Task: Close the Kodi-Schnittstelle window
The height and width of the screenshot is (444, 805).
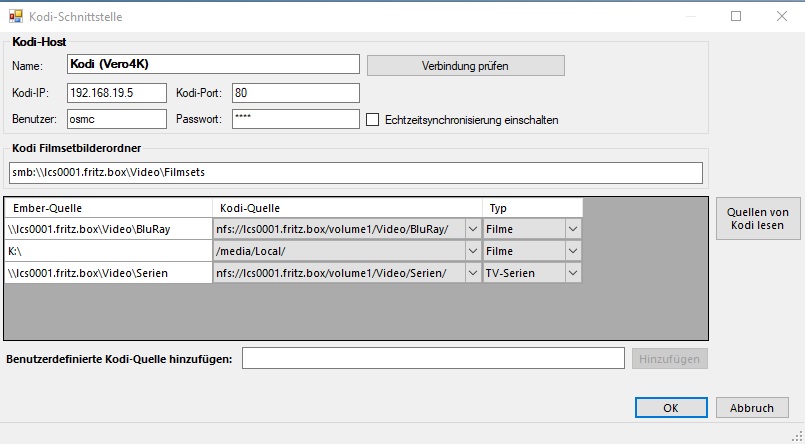Action: click(x=782, y=16)
